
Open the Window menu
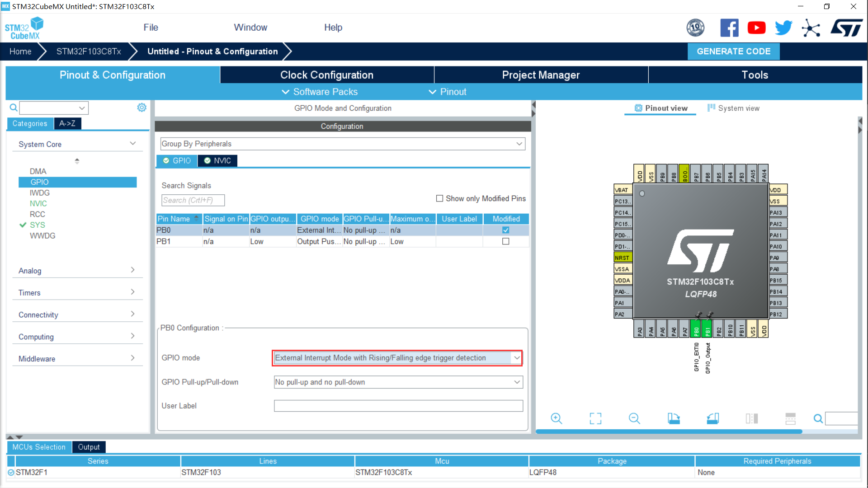(x=250, y=28)
